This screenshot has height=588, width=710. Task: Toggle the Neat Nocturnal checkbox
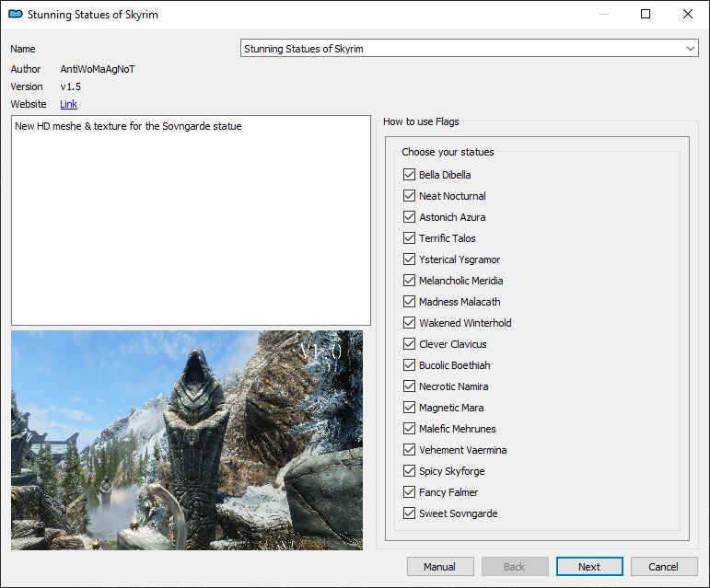[409, 196]
